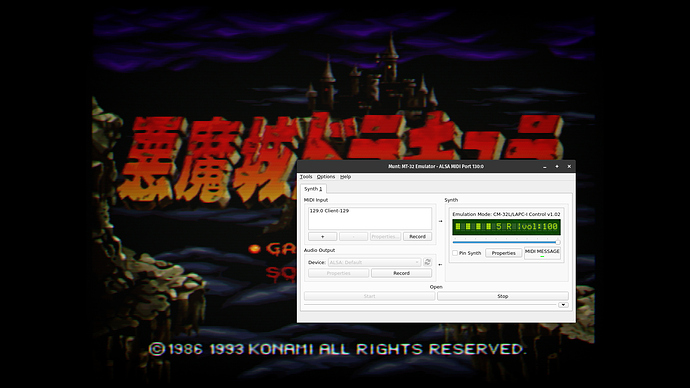This screenshot has height=388, width=690.
Task: Open the greyed Properties button under MIDI Input
Action: coord(385,237)
